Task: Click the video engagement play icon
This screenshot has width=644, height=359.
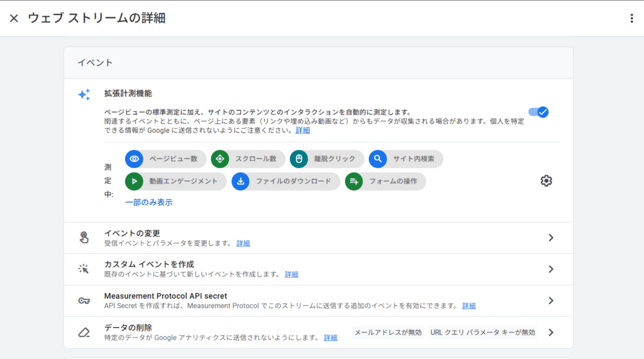Action: pyautogui.click(x=134, y=182)
